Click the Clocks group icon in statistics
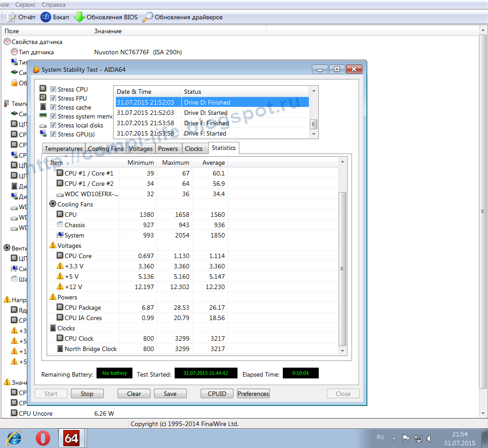Viewport: 488px width, 448px height. [x=53, y=328]
